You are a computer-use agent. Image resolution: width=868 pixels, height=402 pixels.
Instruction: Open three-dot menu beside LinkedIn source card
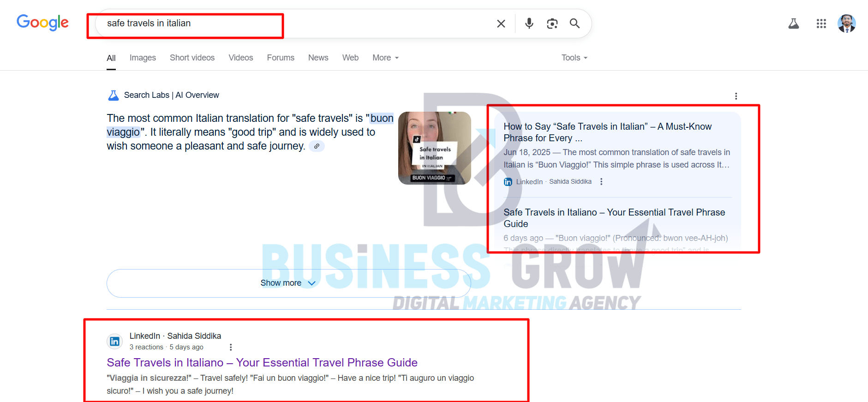click(601, 181)
